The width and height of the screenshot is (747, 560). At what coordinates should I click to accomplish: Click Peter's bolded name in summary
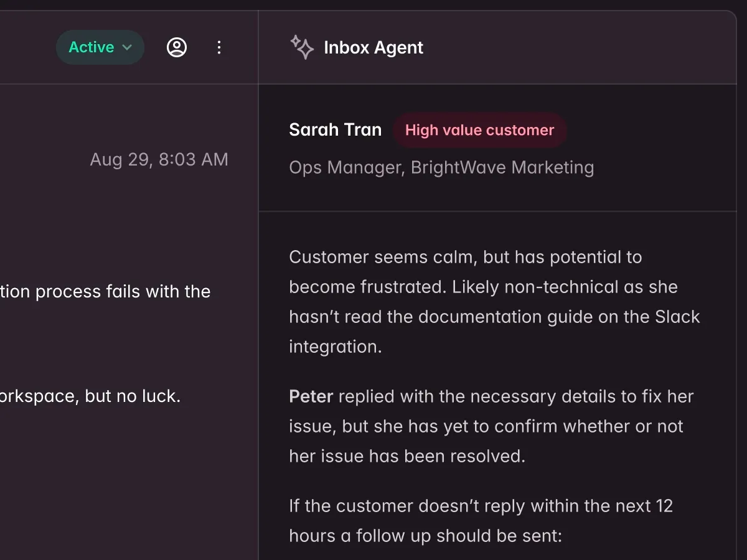[311, 396]
